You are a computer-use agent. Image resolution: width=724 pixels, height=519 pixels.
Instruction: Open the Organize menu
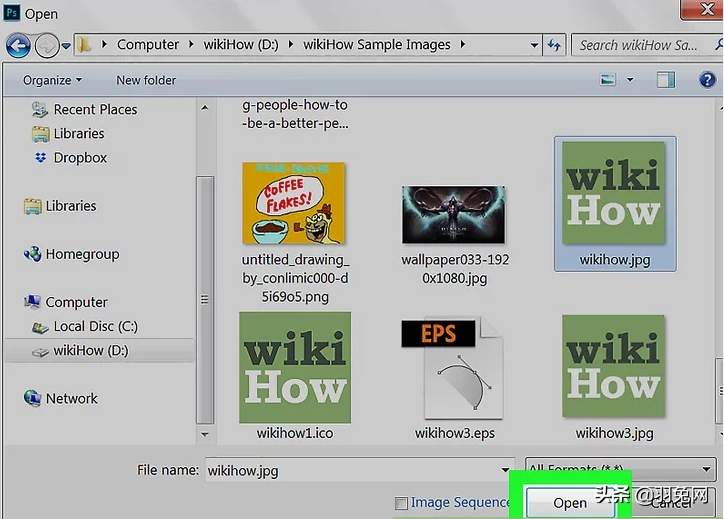[x=52, y=80]
